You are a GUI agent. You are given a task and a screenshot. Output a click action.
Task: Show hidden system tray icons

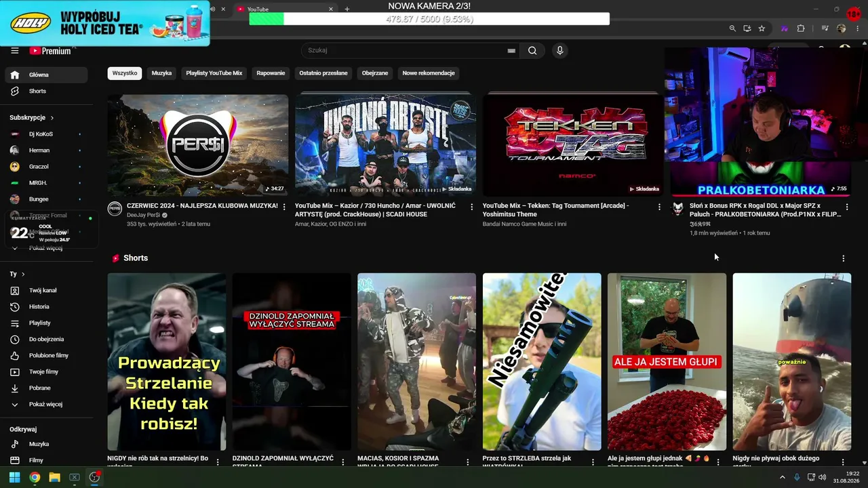click(783, 477)
